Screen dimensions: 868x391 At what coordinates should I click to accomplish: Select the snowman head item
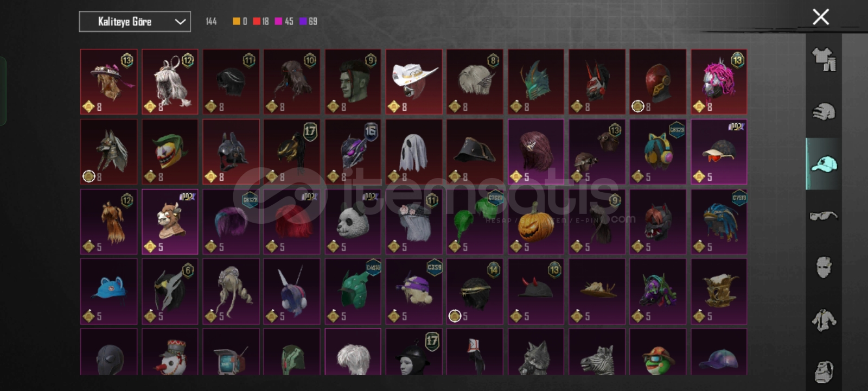(x=170, y=352)
